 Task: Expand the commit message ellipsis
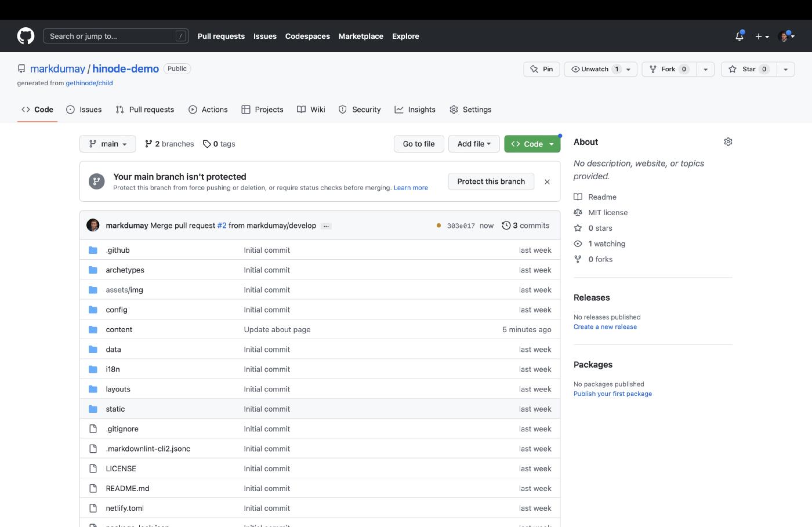(326, 226)
